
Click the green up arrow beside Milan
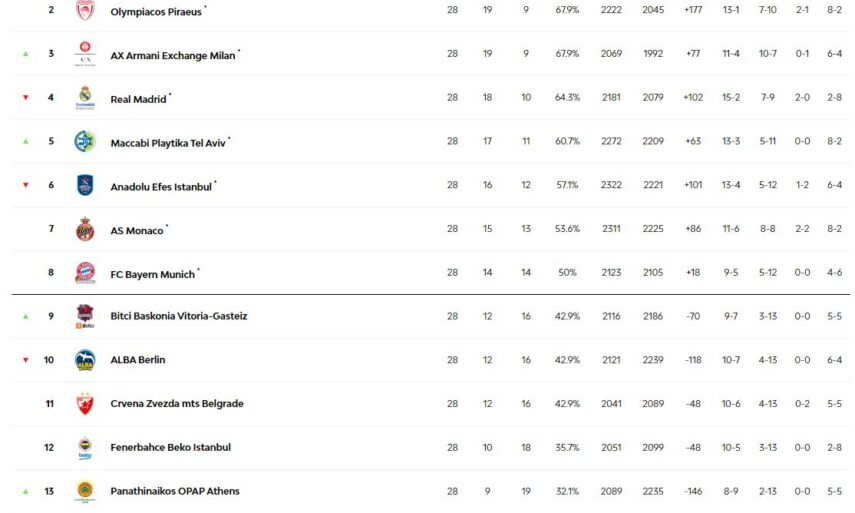[x=26, y=55]
